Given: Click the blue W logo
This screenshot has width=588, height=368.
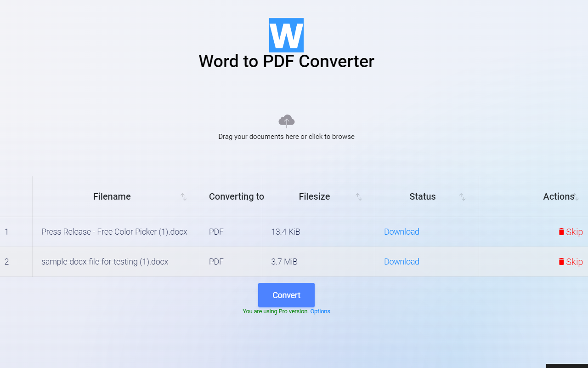Looking at the screenshot, I should click(x=286, y=35).
